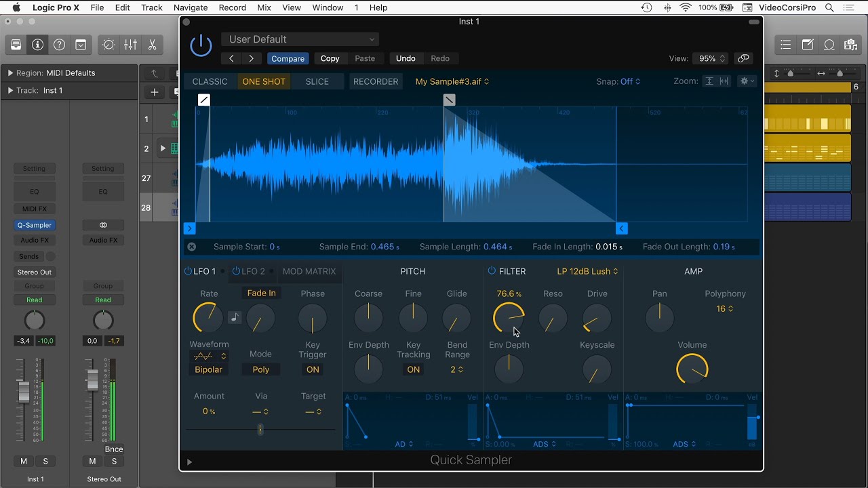This screenshot has height=488, width=868.
Task: Open the My Sample#3.aif file menu
Action: 452,81
